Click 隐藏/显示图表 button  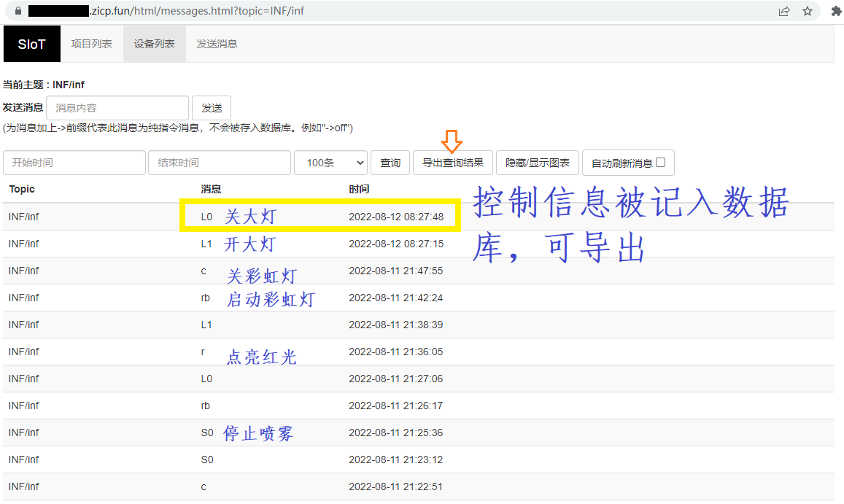point(537,163)
